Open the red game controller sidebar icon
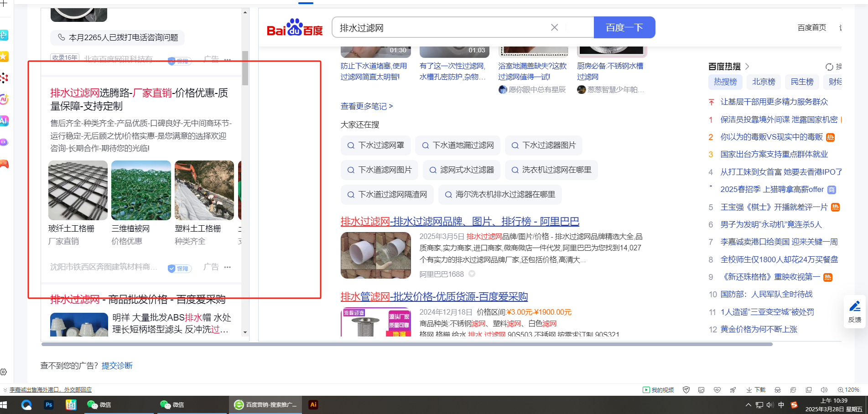This screenshot has width=868, height=414. (x=4, y=164)
